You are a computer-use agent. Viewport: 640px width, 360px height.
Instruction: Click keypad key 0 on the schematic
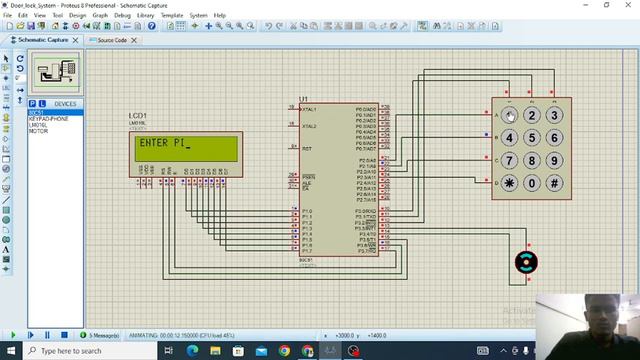tap(531, 183)
